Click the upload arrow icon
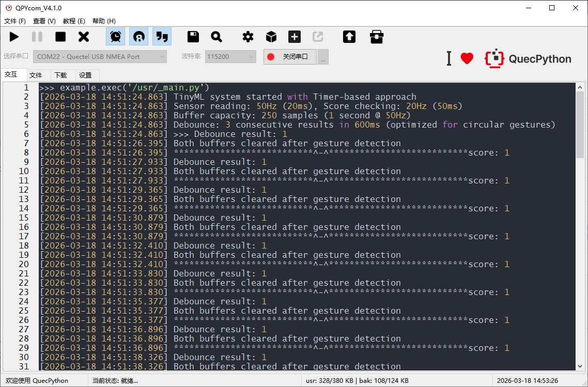Image resolution: width=588 pixels, height=387 pixels. (x=349, y=37)
